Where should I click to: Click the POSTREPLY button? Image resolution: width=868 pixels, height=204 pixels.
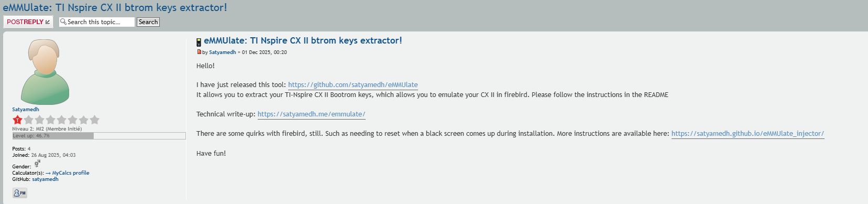(28, 22)
